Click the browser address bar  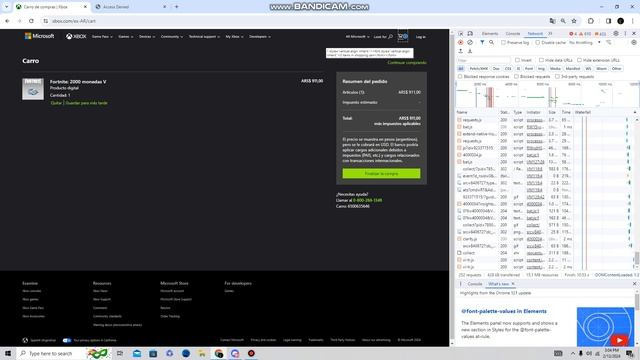point(294,21)
